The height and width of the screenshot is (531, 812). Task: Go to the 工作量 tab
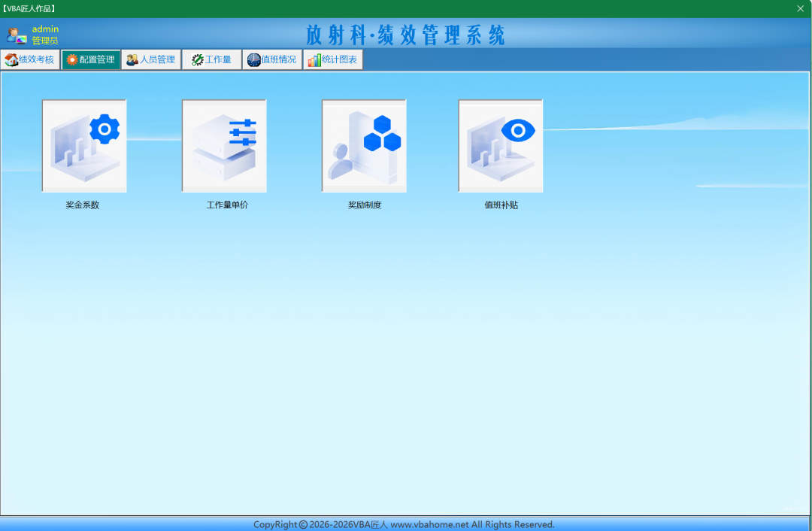coord(212,59)
